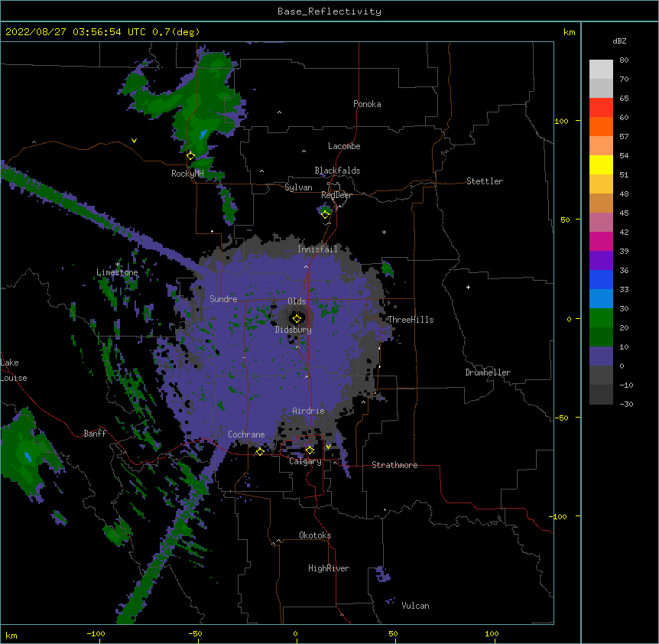The height and width of the screenshot is (644, 659).
Task: Select the blue 33-36 dBZ legend swatch
Action: 601,279
